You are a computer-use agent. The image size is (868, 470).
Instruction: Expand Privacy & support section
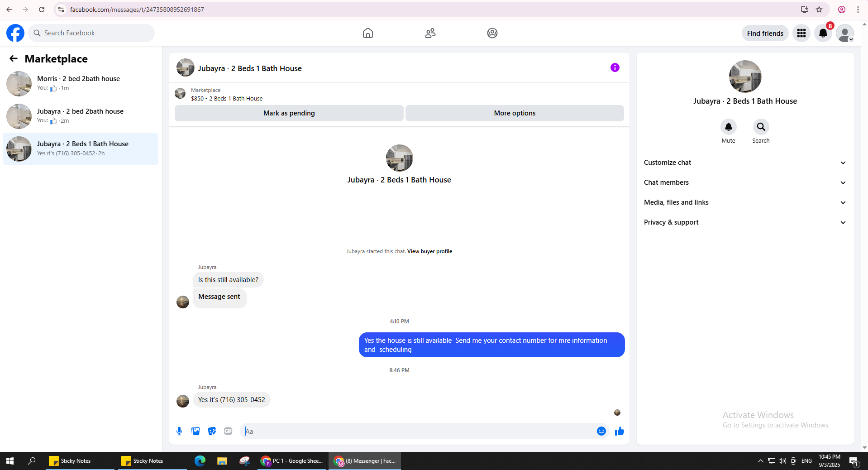(x=745, y=222)
